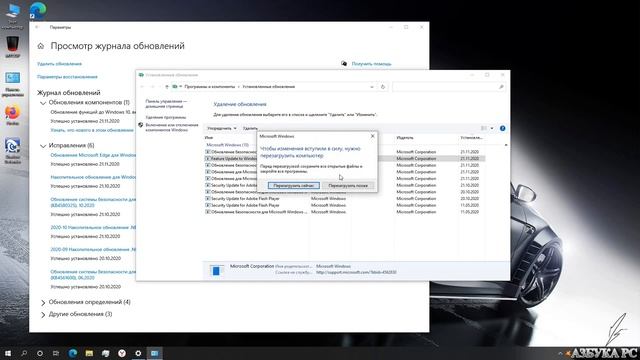Open the Windows Start menu
640x360 pixels.
[8, 353]
